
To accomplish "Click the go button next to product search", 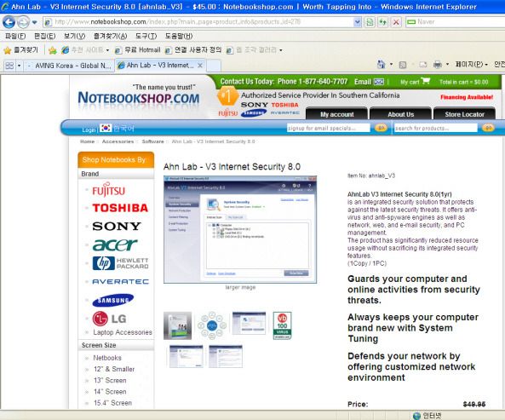I will click(488, 128).
